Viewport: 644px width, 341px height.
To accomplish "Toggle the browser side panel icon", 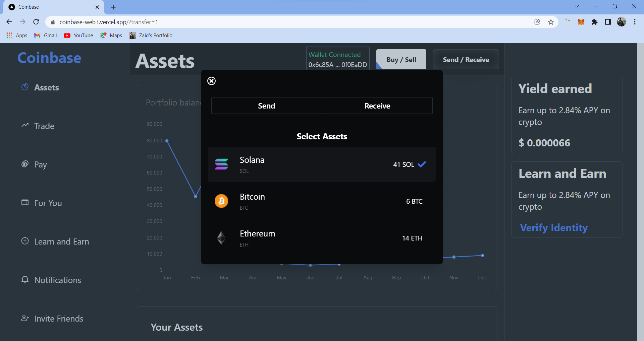I will [x=608, y=22].
